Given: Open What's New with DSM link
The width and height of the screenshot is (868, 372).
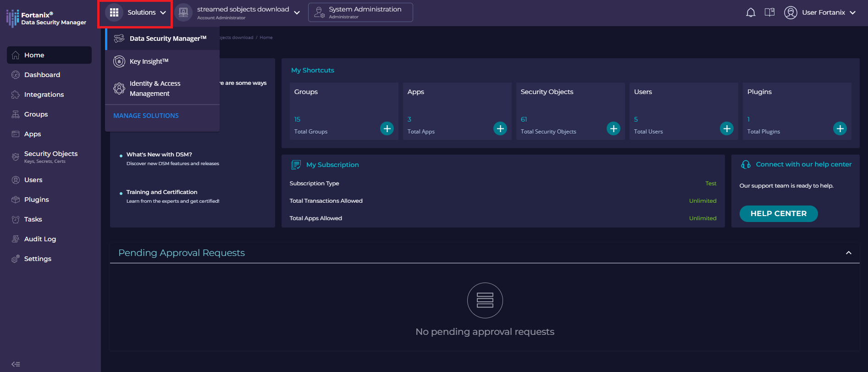Looking at the screenshot, I should pyautogui.click(x=159, y=155).
